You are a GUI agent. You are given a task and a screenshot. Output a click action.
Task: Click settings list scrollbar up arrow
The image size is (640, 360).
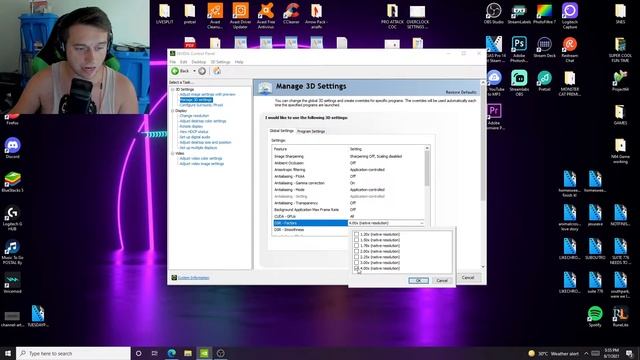click(427, 148)
